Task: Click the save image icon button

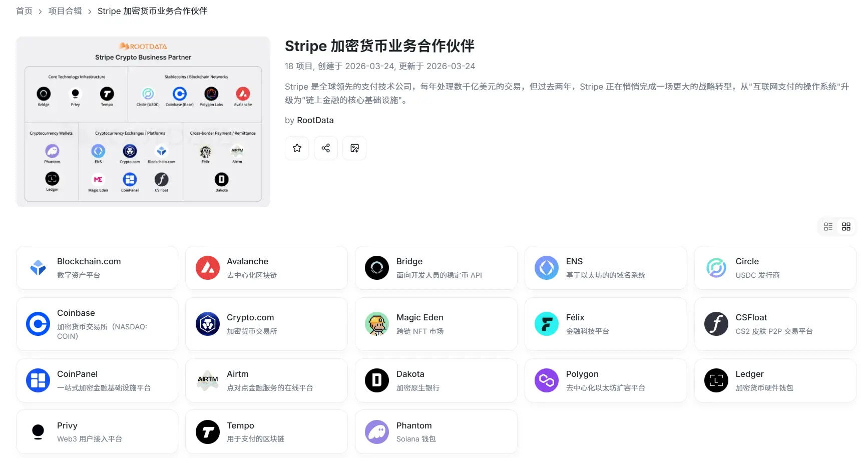Action: click(x=354, y=148)
